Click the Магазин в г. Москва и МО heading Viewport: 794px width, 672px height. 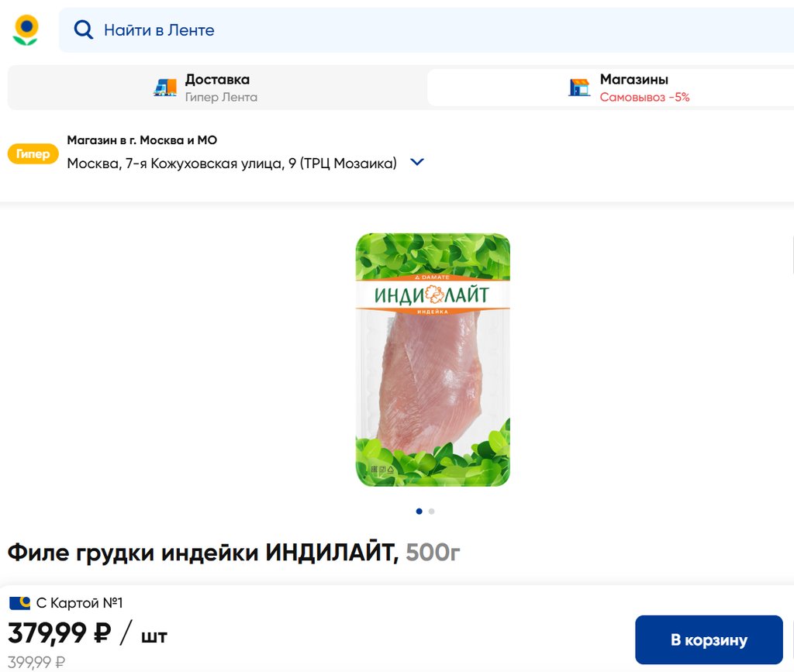coord(142,140)
